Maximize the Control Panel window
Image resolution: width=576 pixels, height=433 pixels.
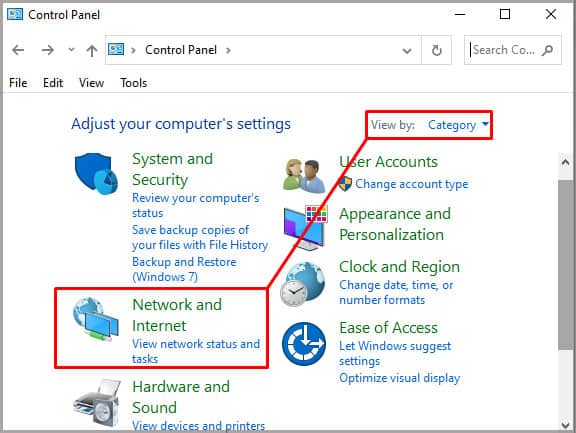(505, 14)
